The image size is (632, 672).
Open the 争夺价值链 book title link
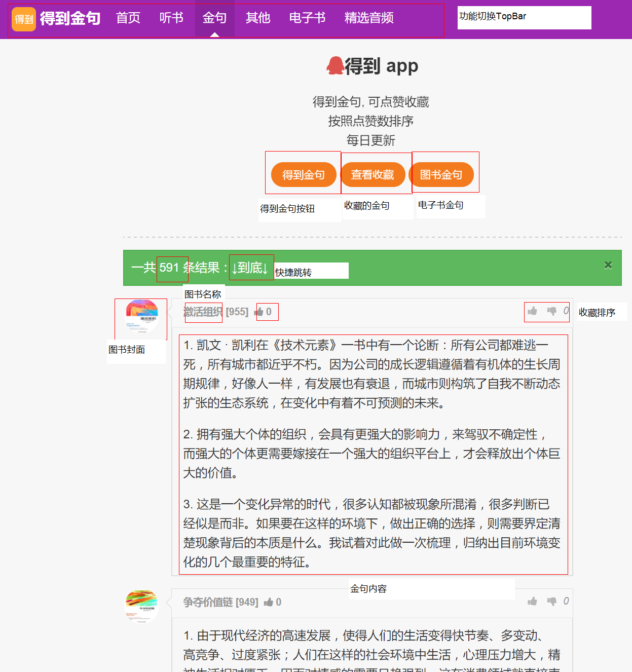(207, 602)
